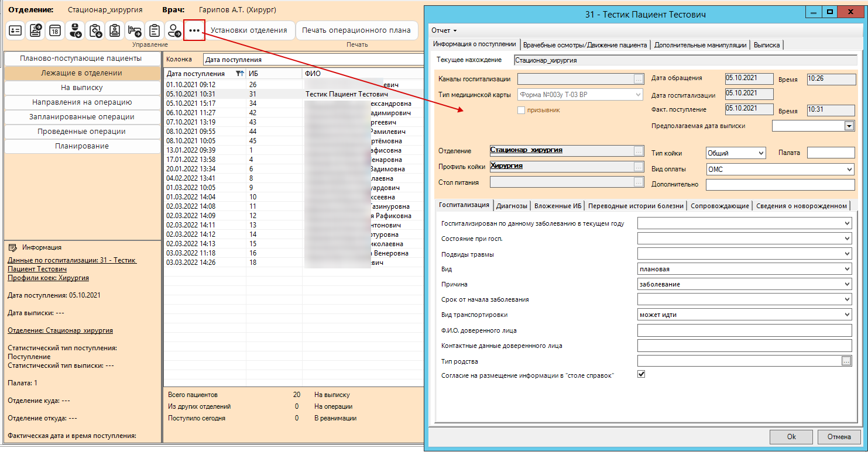Image resolution: width=868 pixels, height=452 pixels.
Task: Open the Каналы госпитализации ellipsis browse button
Action: pyautogui.click(x=638, y=79)
